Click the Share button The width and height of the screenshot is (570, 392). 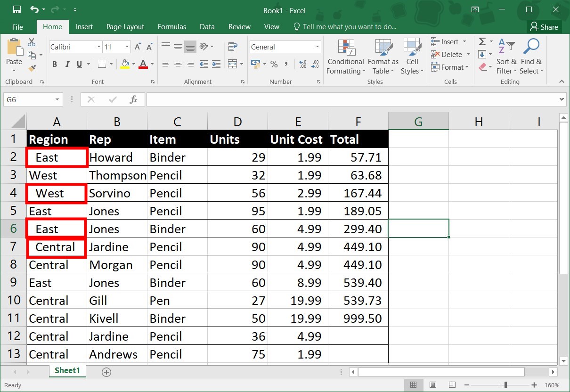click(544, 27)
